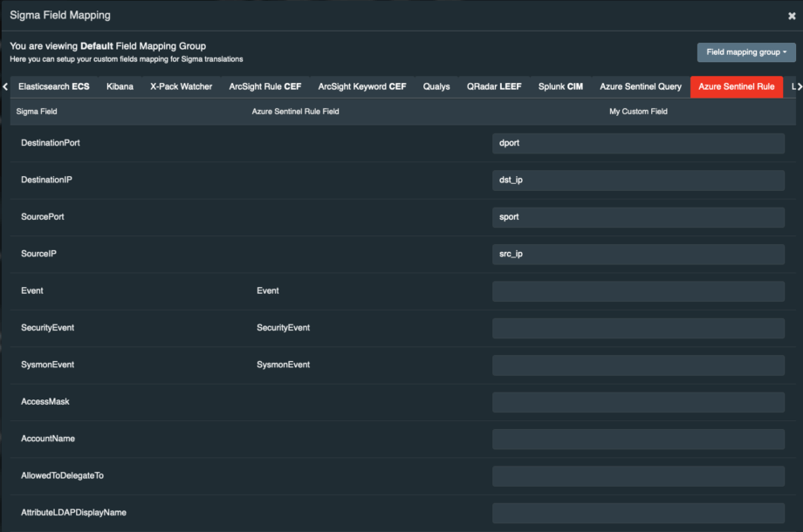
Task: Select the AttributeLDAPDisplayName Sigma field label
Action: 73,512
